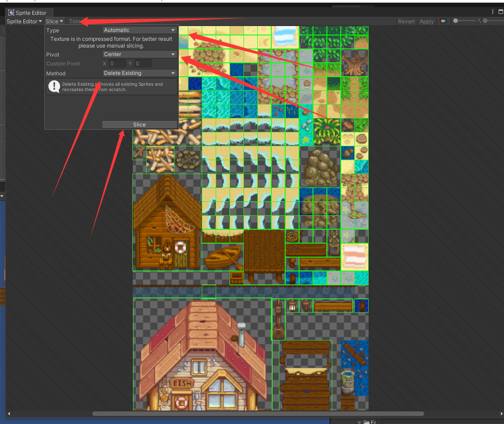Click the exclamation info icon in the Slice panel
The height and width of the screenshot is (424, 504).
click(x=54, y=86)
